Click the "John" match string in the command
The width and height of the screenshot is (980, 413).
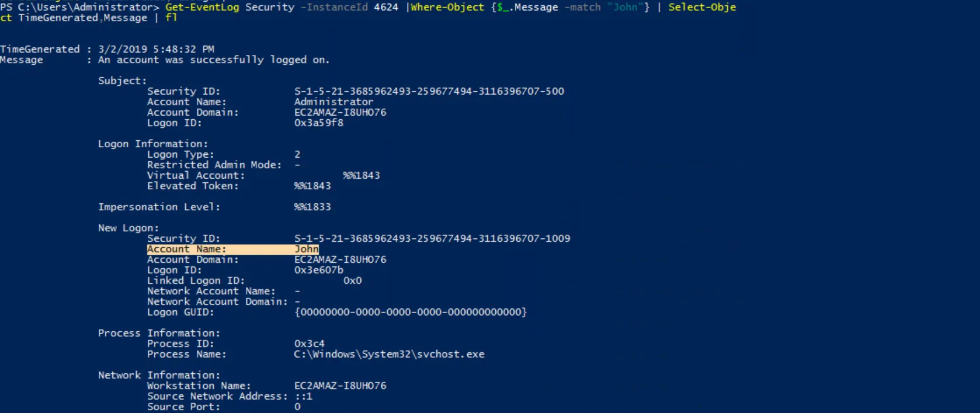[625, 7]
